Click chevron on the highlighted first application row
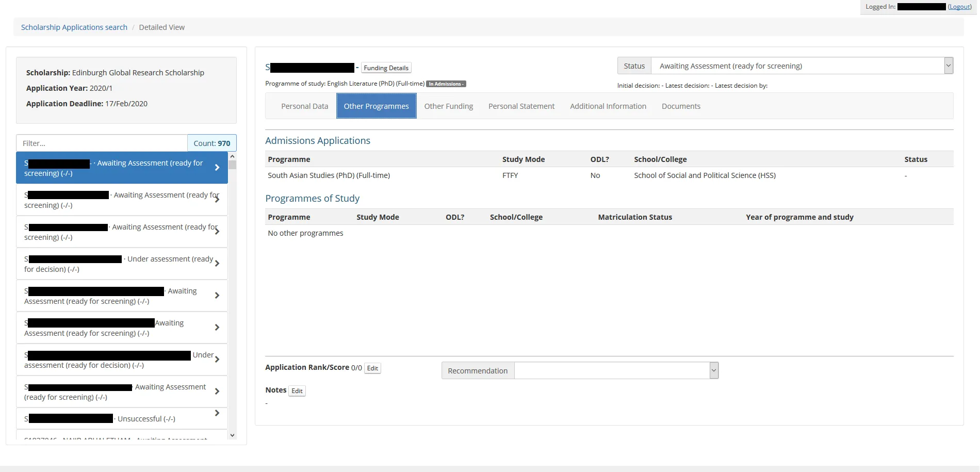The height and width of the screenshot is (472, 980). coord(217,168)
